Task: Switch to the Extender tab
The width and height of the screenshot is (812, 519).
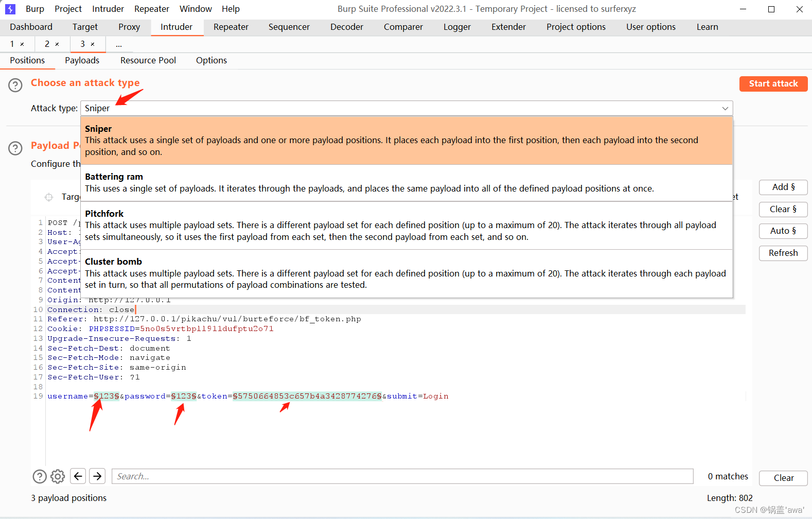Action: pos(508,27)
